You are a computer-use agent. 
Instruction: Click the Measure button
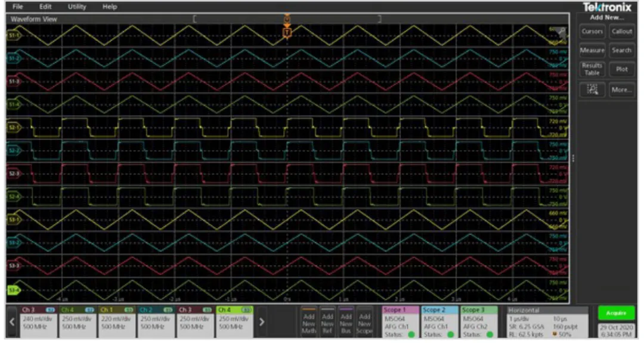click(592, 51)
